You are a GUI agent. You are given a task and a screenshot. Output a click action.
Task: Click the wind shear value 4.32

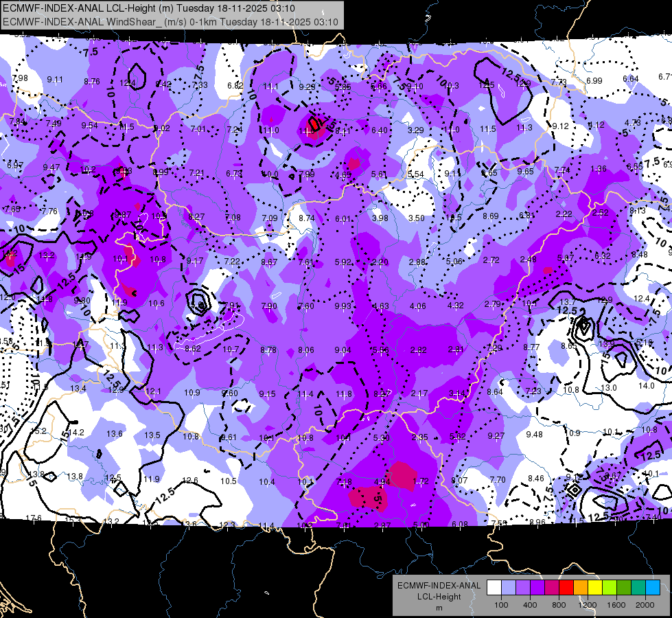pyautogui.click(x=455, y=306)
